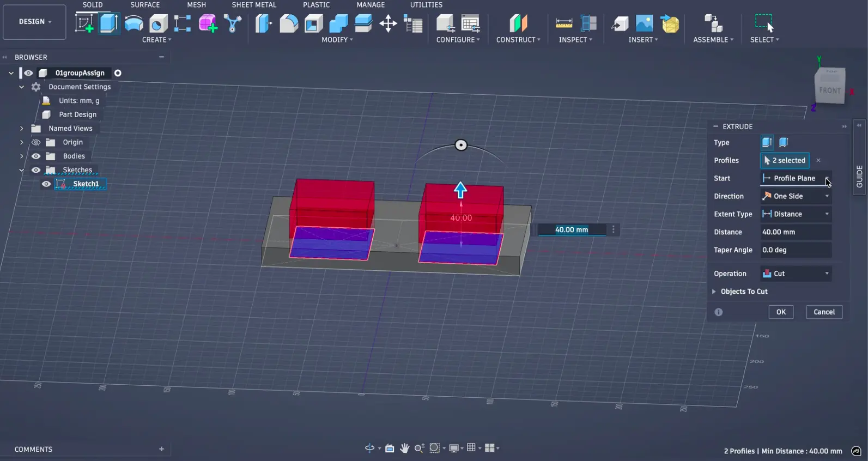The image size is (868, 461).
Task: Activate the Extrude tool icon
Action: tap(109, 23)
